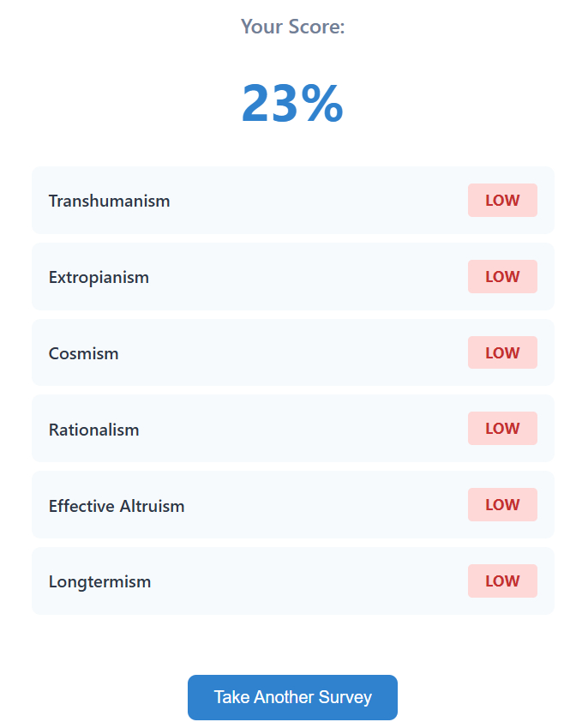Click the middle of the Rationalism result row
Viewport: 582px width, 728px height.
point(292,429)
